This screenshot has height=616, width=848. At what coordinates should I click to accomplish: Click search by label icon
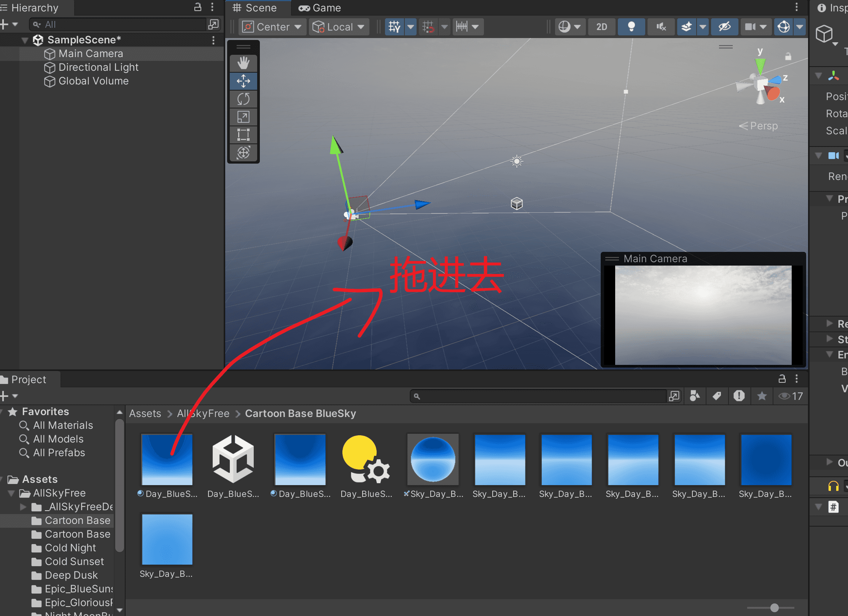[x=717, y=396]
